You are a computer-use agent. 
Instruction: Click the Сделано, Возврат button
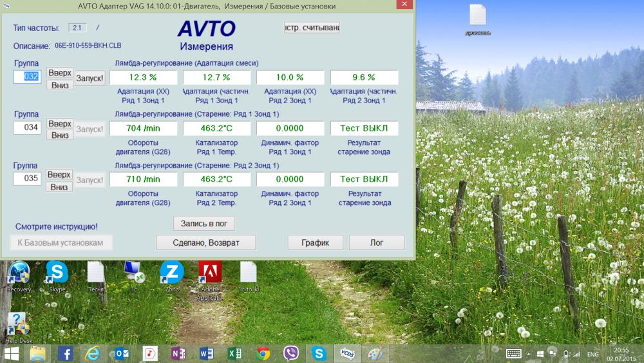(x=206, y=242)
